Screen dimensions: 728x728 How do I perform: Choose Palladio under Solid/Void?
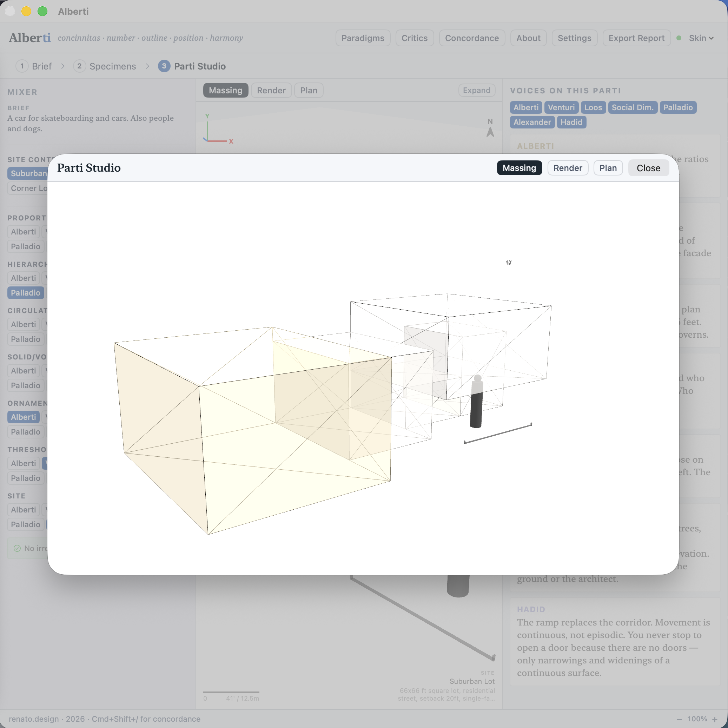pos(26,385)
